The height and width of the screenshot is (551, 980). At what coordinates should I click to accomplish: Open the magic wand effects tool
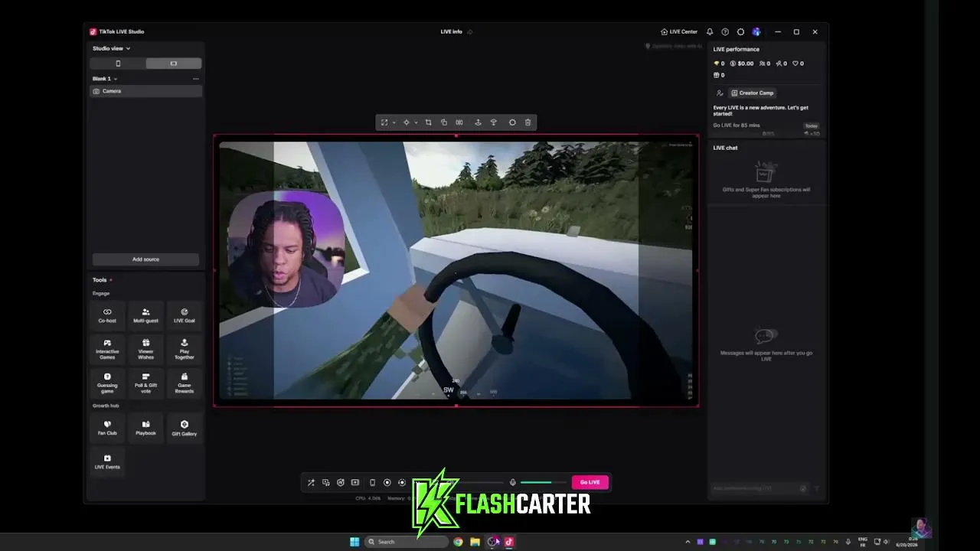click(311, 482)
